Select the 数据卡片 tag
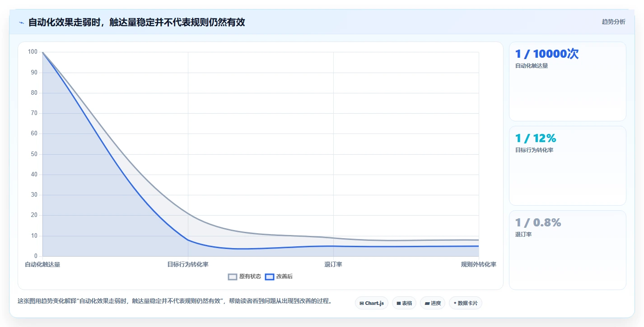Viewport: 644px width, 327px height. click(x=466, y=303)
